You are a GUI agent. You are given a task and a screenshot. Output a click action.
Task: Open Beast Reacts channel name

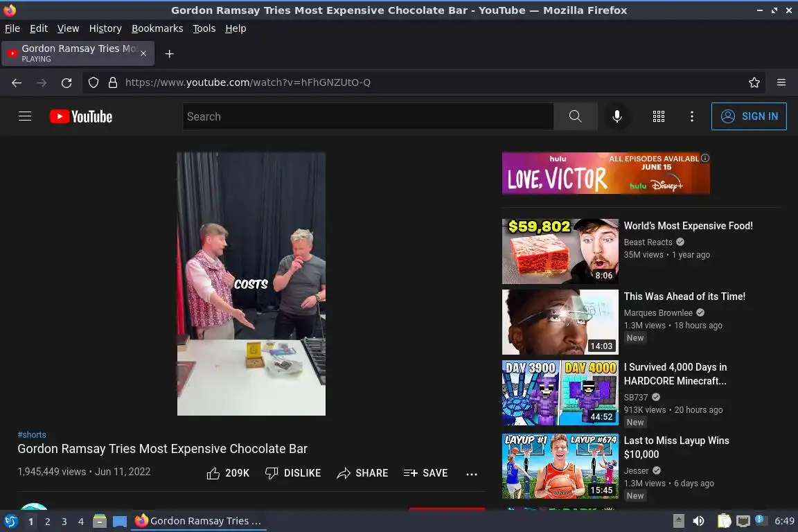[x=648, y=242]
